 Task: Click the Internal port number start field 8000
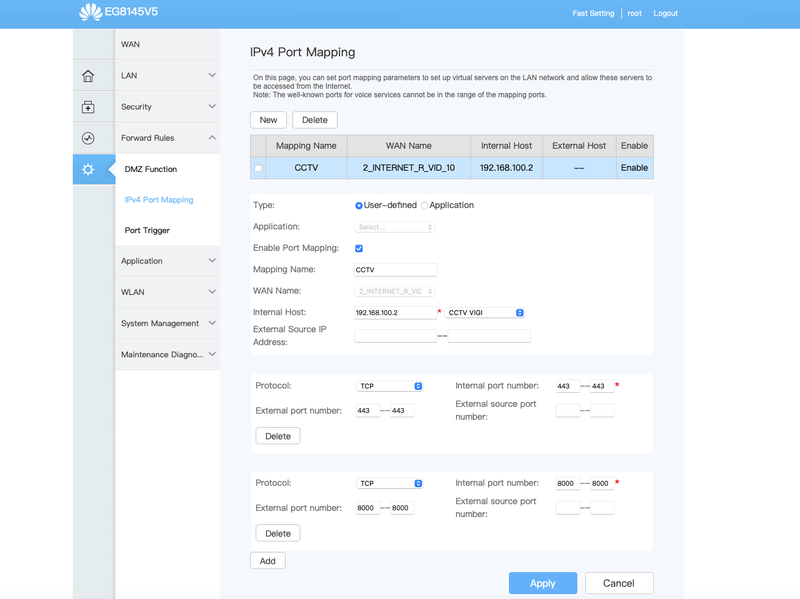(568, 483)
